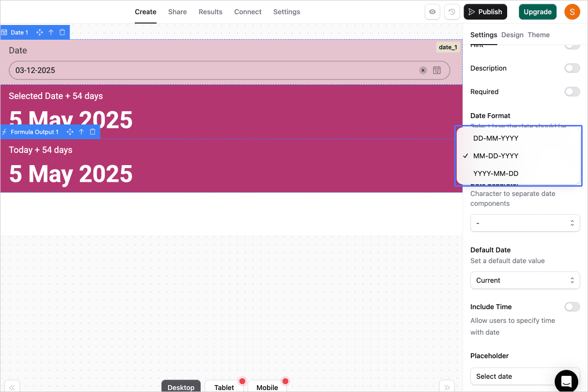Click the date_1 variable tag
Viewport: 588px width, 392px height.
tap(448, 47)
